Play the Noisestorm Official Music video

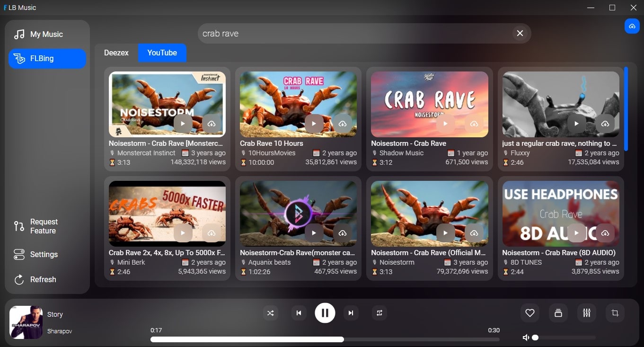click(x=445, y=233)
